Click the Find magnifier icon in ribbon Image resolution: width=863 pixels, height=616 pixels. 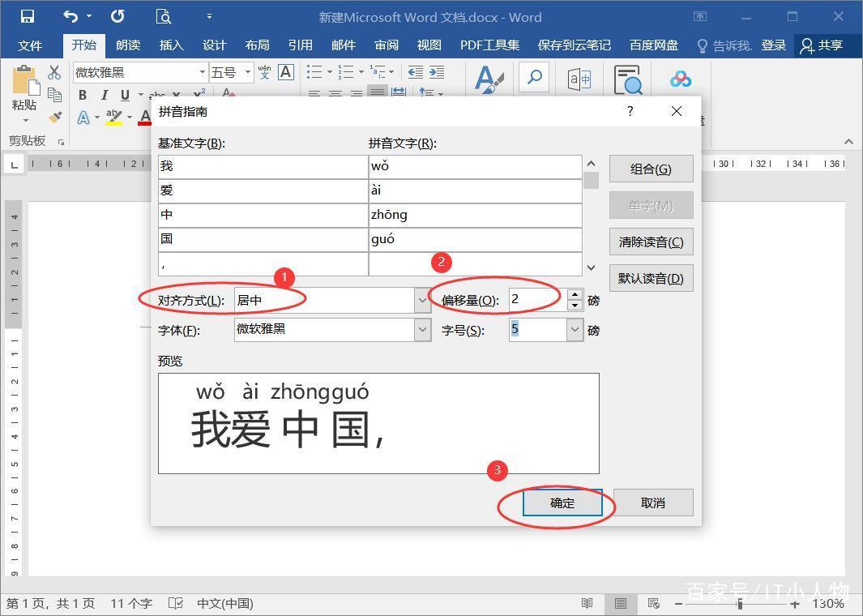coord(535,78)
